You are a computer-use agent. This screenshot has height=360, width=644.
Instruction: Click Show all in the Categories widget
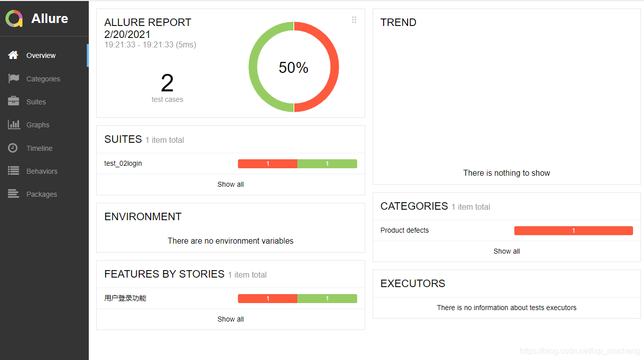click(507, 251)
